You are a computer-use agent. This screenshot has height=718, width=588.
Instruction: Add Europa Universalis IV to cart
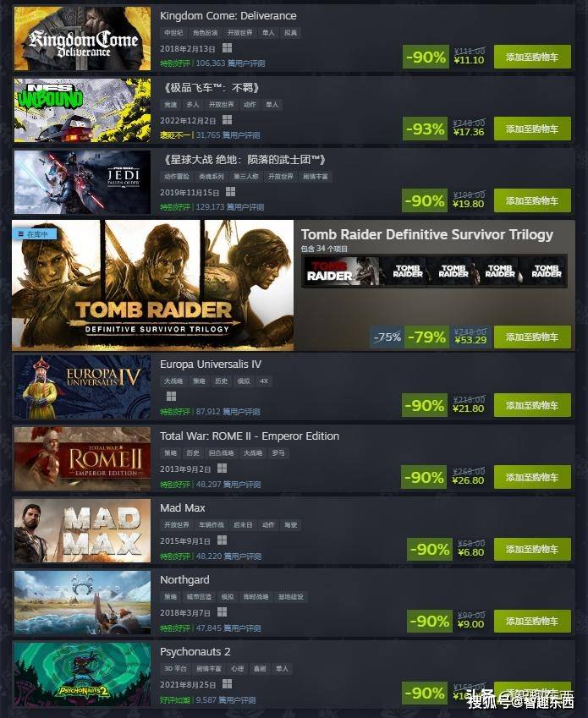pos(532,405)
